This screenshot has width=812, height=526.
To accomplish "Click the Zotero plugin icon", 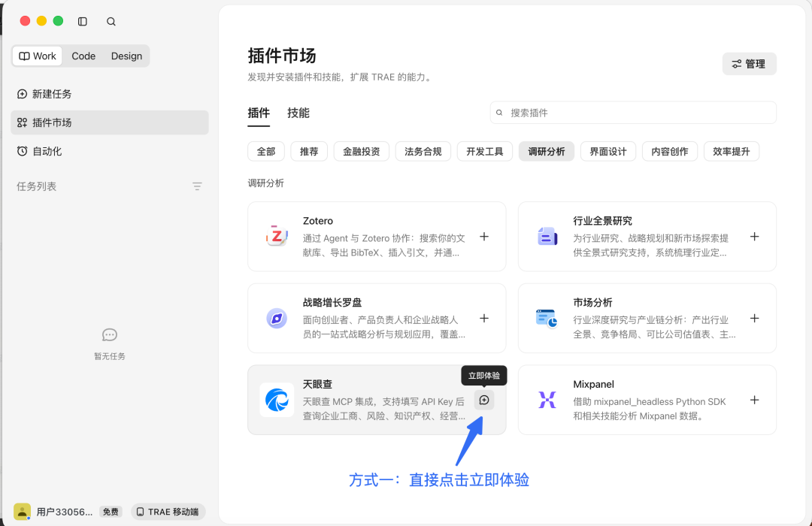I will point(277,237).
